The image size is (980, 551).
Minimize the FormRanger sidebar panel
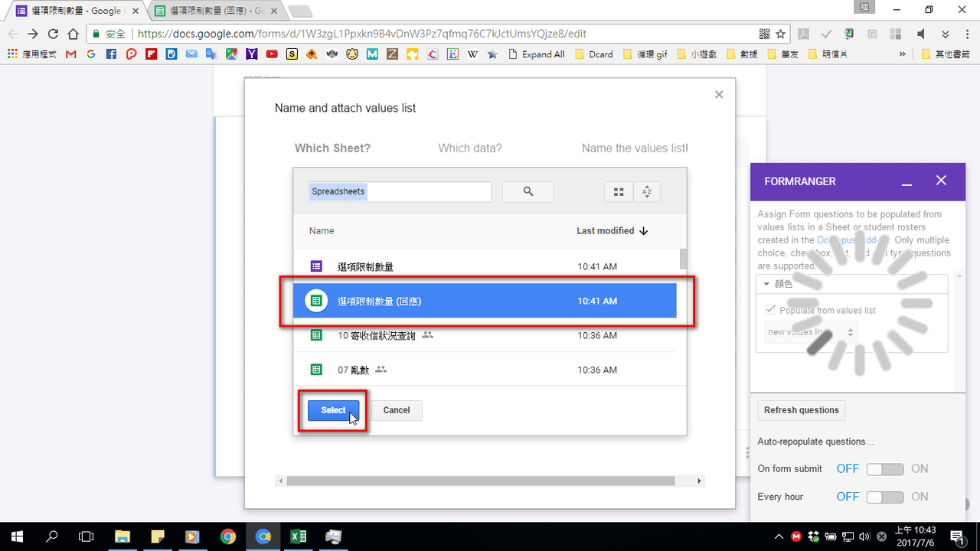click(x=906, y=181)
